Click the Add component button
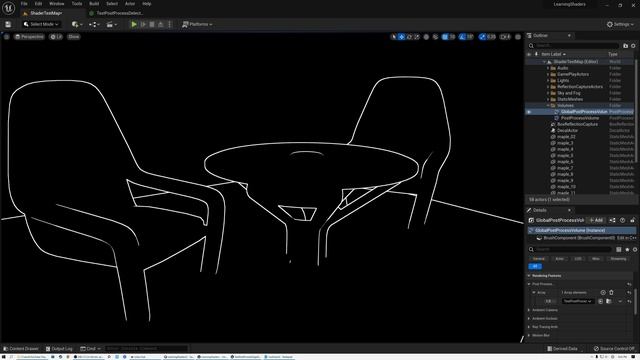The height and width of the screenshot is (360, 640). 596,220
